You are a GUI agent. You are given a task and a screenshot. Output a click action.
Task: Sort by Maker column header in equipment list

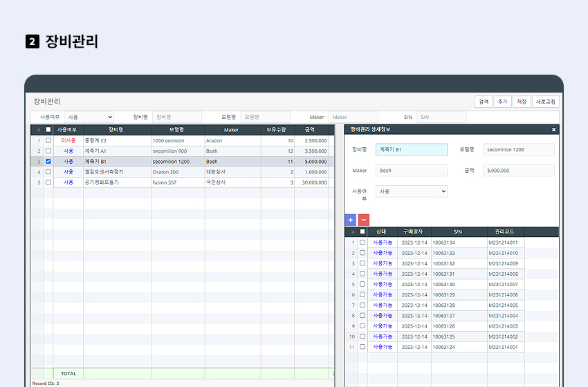(x=233, y=130)
